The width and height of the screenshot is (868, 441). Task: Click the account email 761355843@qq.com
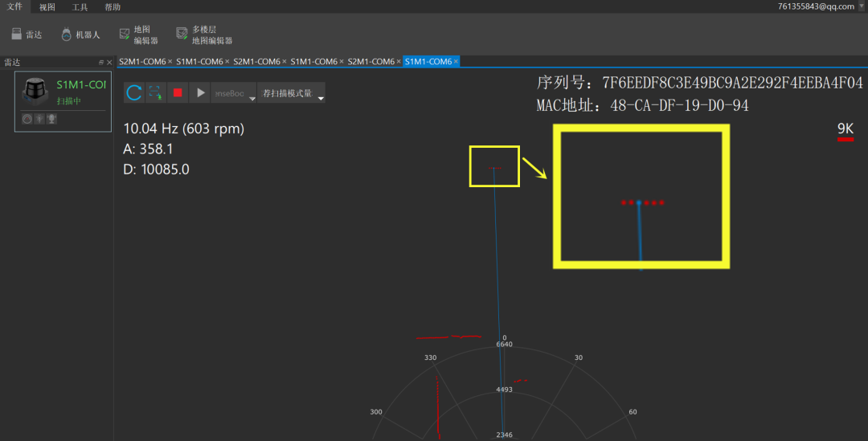tap(816, 6)
